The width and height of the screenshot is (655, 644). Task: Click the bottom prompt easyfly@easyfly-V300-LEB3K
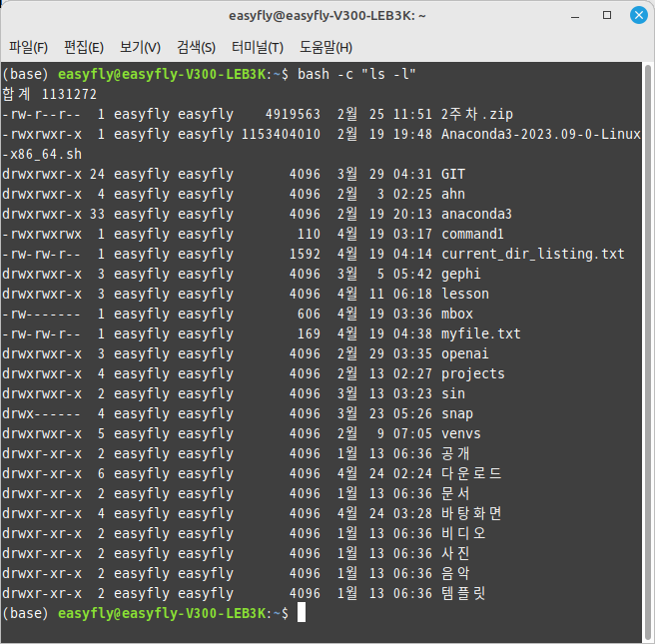point(162,613)
